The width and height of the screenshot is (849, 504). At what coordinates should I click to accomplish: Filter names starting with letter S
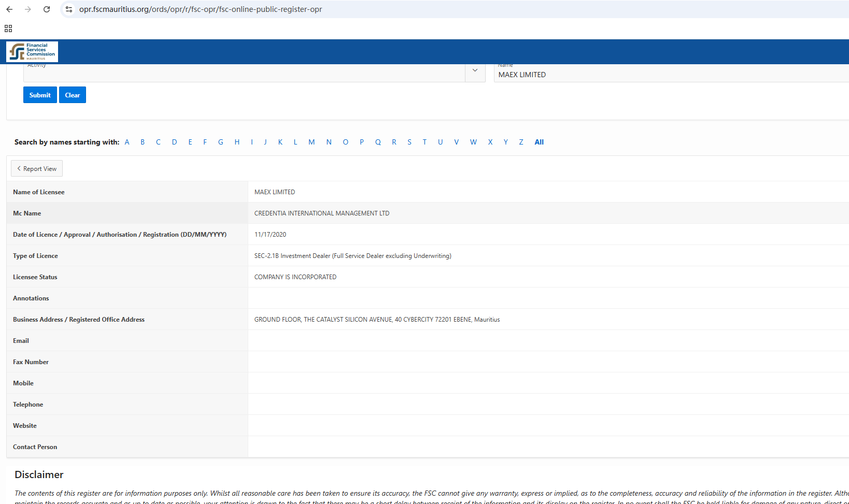point(409,142)
